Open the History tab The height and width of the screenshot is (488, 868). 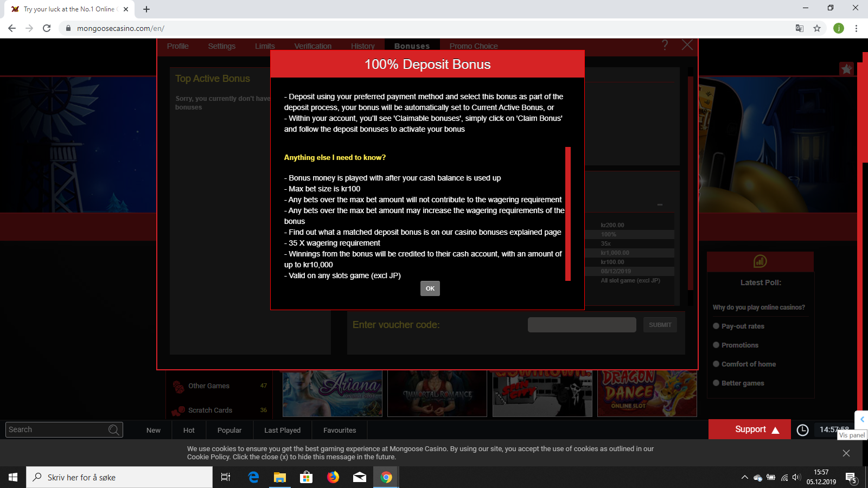point(363,46)
